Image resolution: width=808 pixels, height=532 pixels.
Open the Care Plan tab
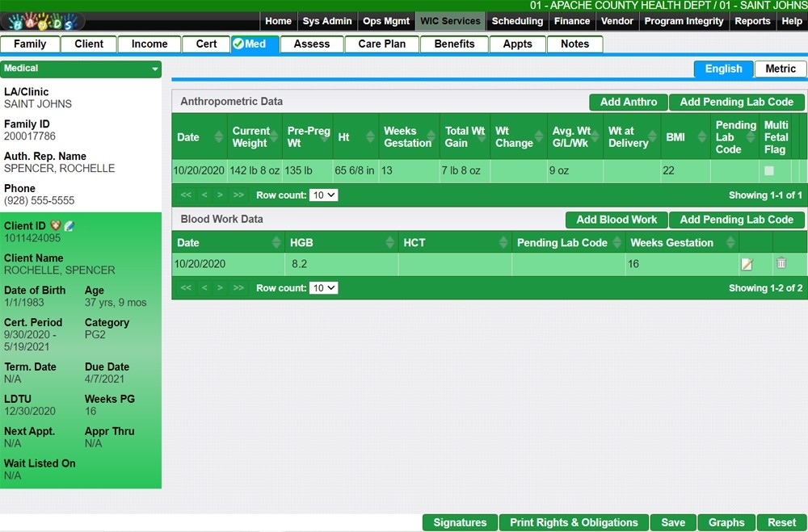[x=382, y=44]
